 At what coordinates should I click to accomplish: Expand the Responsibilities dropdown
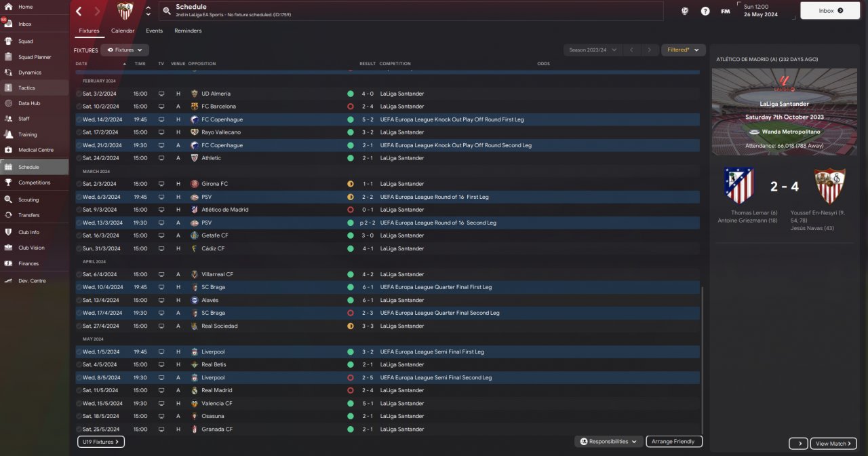(x=609, y=442)
